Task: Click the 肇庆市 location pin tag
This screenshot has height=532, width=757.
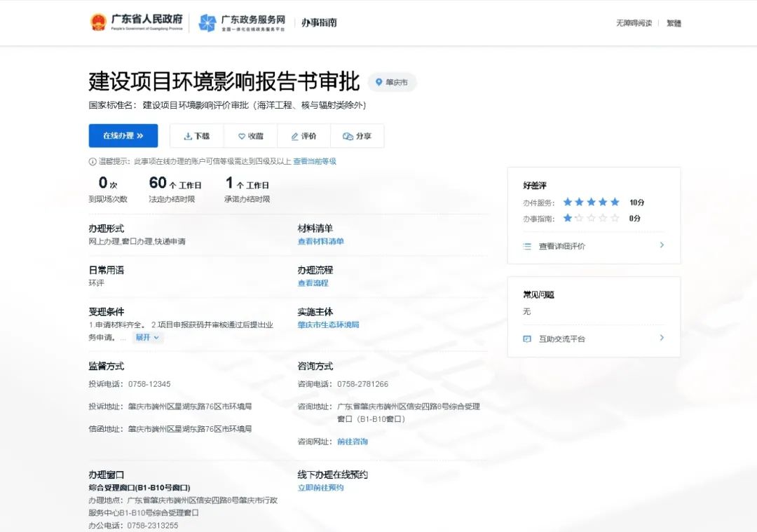Action: click(391, 82)
